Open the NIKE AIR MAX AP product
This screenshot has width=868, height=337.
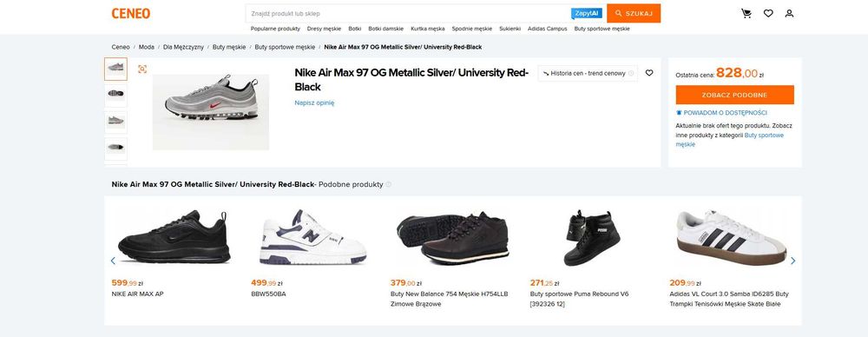pyautogui.click(x=137, y=294)
